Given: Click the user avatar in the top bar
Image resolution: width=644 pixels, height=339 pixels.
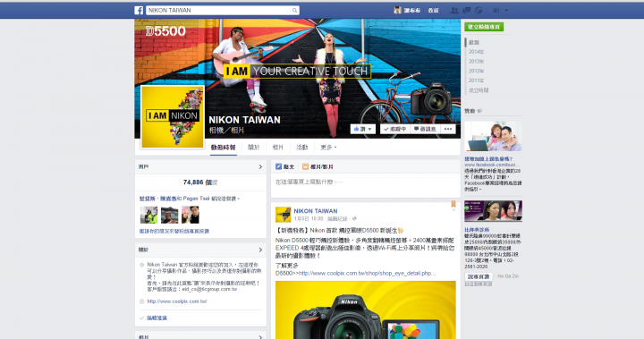Looking at the screenshot, I should click(397, 10).
